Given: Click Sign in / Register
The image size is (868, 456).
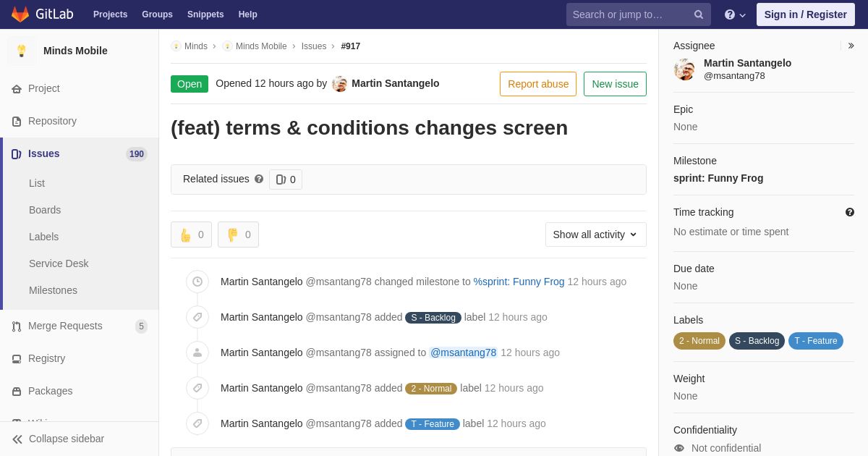Looking at the screenshot, I should pos(805,14).
